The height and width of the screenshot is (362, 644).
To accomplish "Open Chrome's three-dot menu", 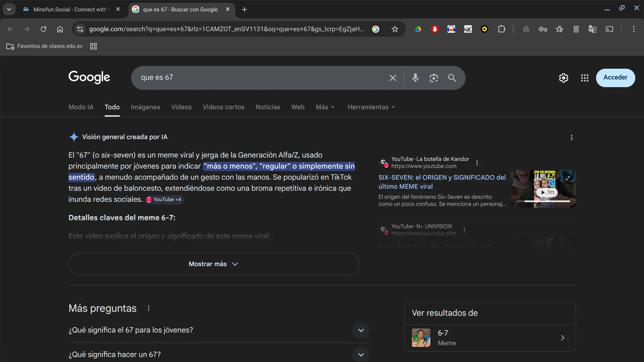I will click(x=634, y=29).
